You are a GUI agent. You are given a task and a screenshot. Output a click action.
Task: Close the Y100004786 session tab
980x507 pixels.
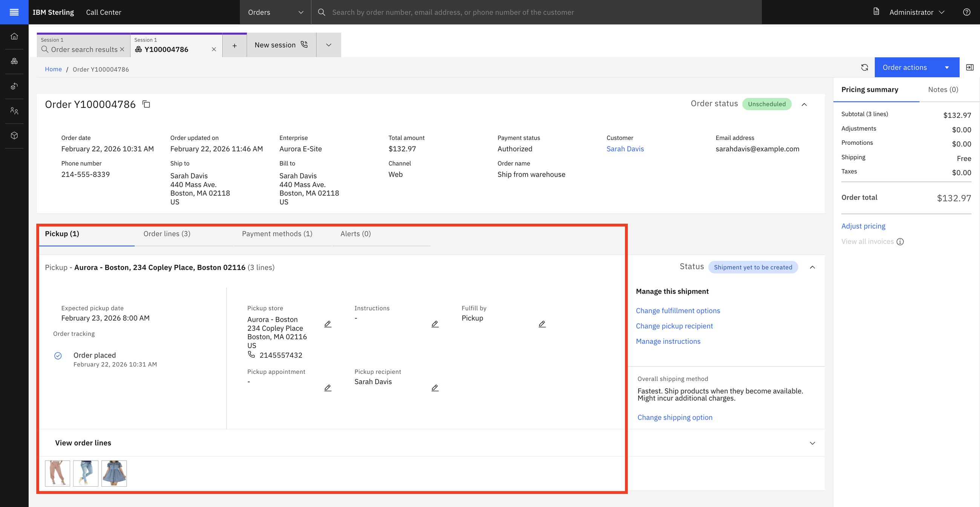pos(214,49)
